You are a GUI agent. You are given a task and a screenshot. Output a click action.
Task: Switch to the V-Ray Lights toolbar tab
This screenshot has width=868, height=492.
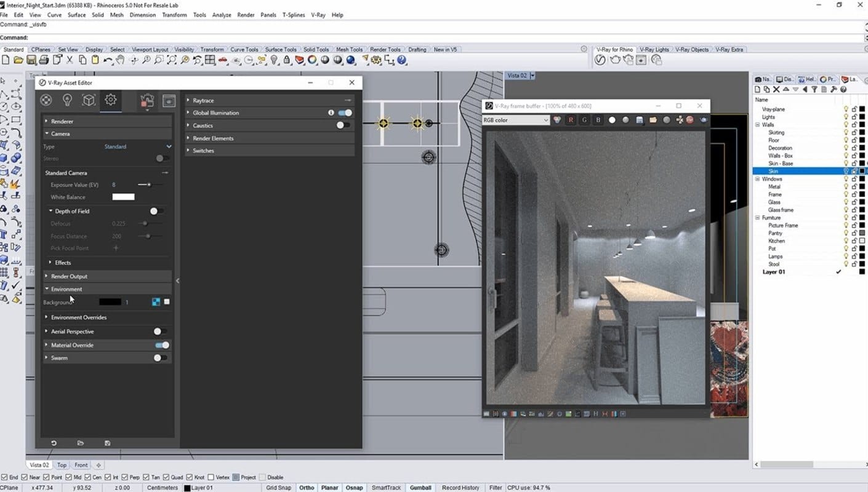tap(654, 49)
